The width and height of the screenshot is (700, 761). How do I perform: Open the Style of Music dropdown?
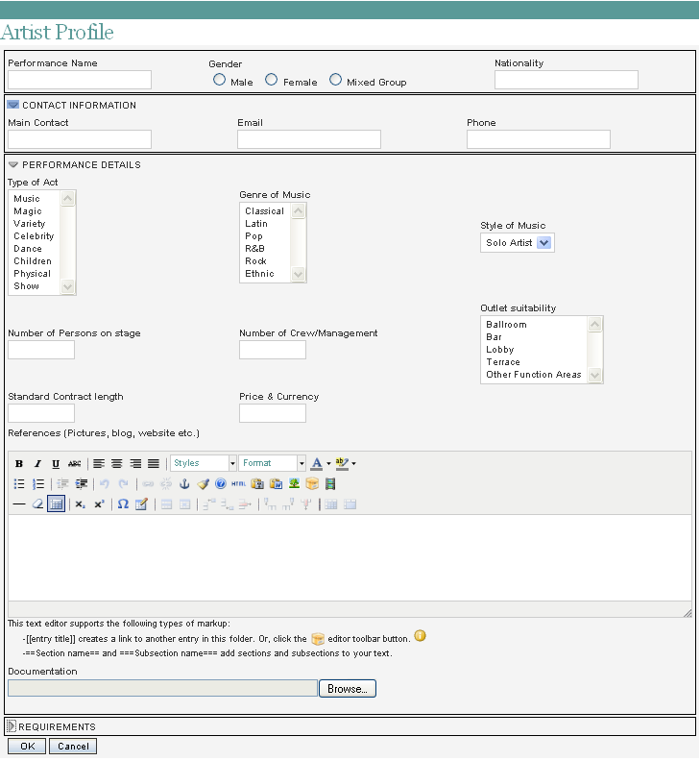click(x=518, y=243)
